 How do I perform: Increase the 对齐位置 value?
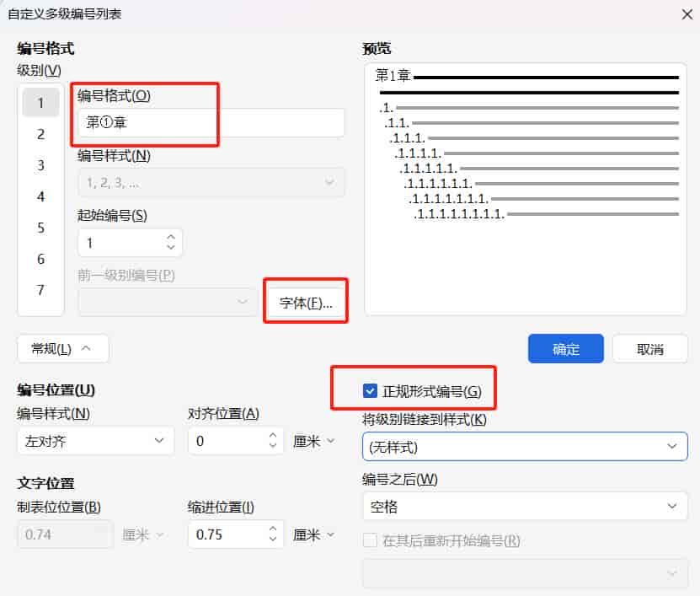(x=273, y=435)
